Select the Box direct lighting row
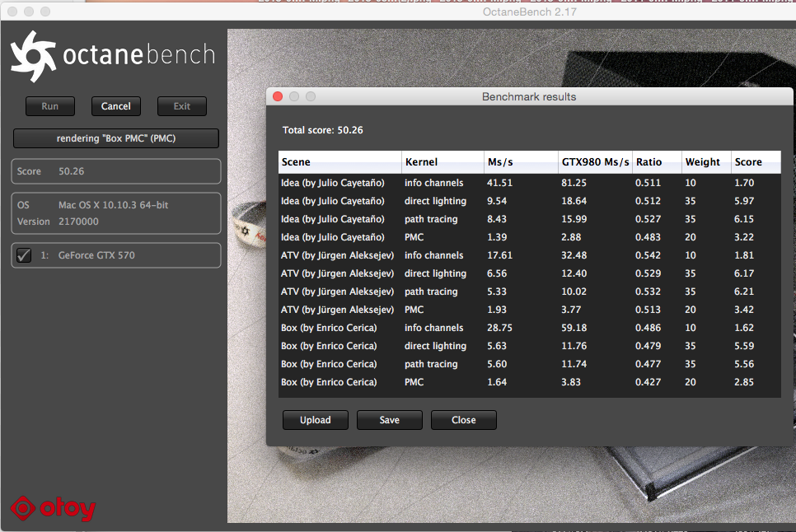The height and width of the screenshot is (532, 796). 530,346
